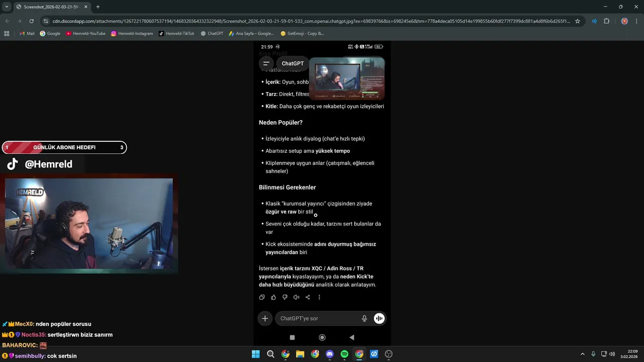The width and height of the screenshot is (644, 362).
Task: Open the volume control in system tray
Action: pos(612,354)
